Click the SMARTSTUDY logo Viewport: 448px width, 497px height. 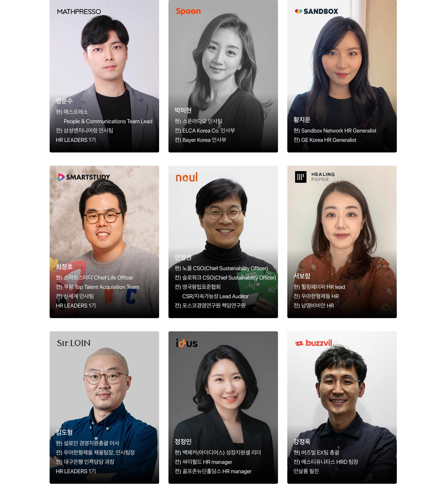tap(84, 177)
